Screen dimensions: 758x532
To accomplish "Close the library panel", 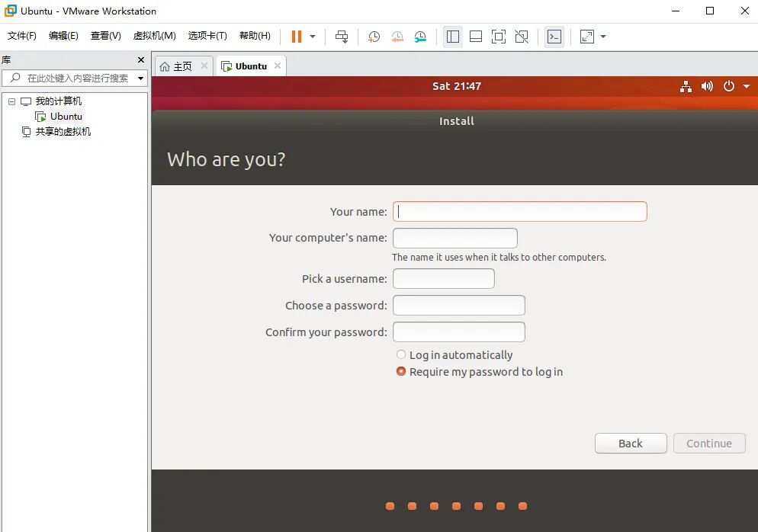I will (x=141, y=60).
